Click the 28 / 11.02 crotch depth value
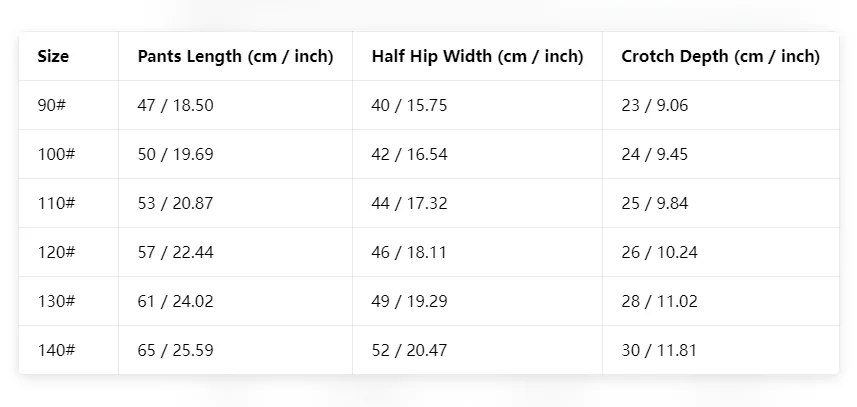857x407 pixels. point(659,301)
